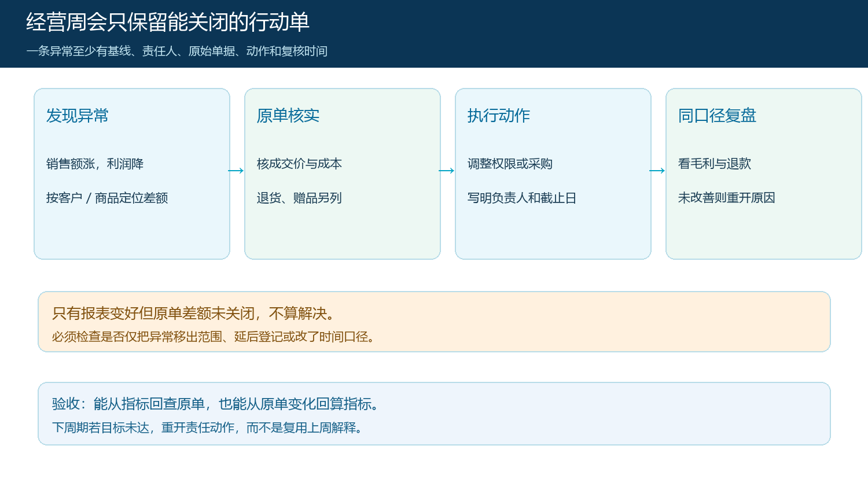Select the note starting 下周期若目标未达
The width and height of the screenshot is (868, 486).
tap(208, 428)
